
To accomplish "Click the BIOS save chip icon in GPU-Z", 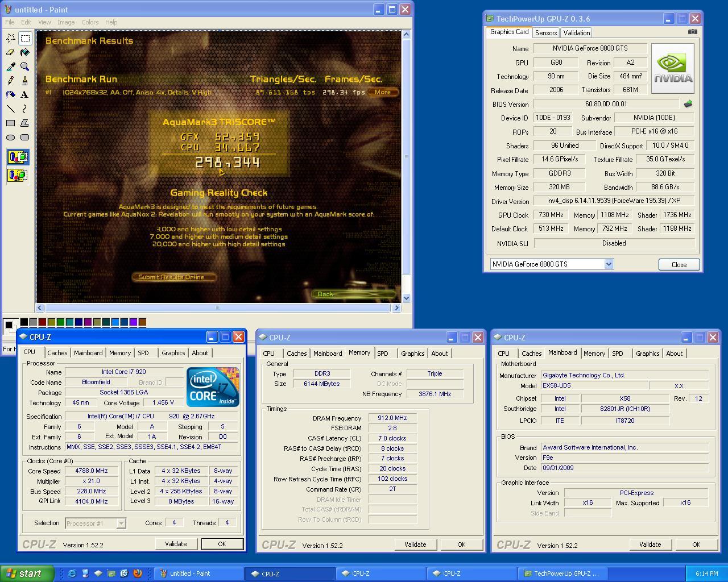I will (688, 104).
